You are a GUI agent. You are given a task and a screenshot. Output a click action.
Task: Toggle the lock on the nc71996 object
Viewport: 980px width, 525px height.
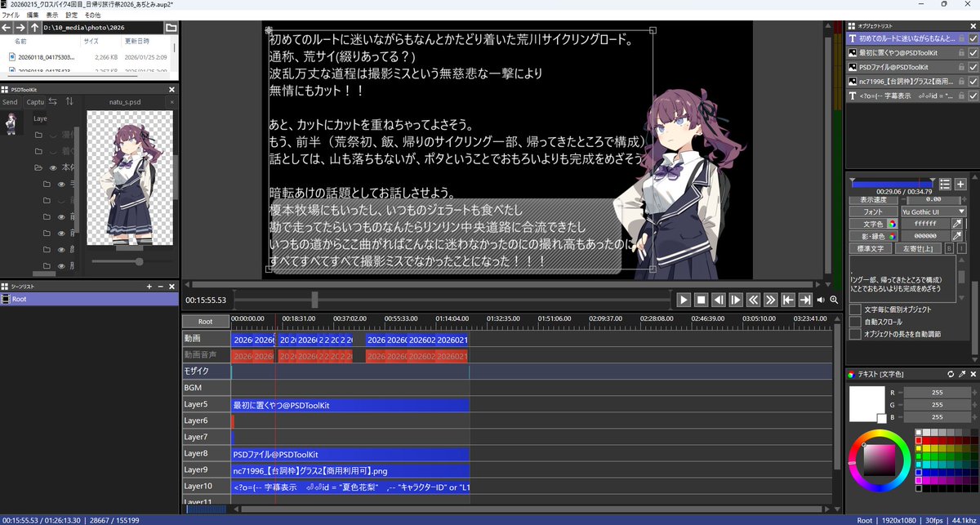coord(961,82)
